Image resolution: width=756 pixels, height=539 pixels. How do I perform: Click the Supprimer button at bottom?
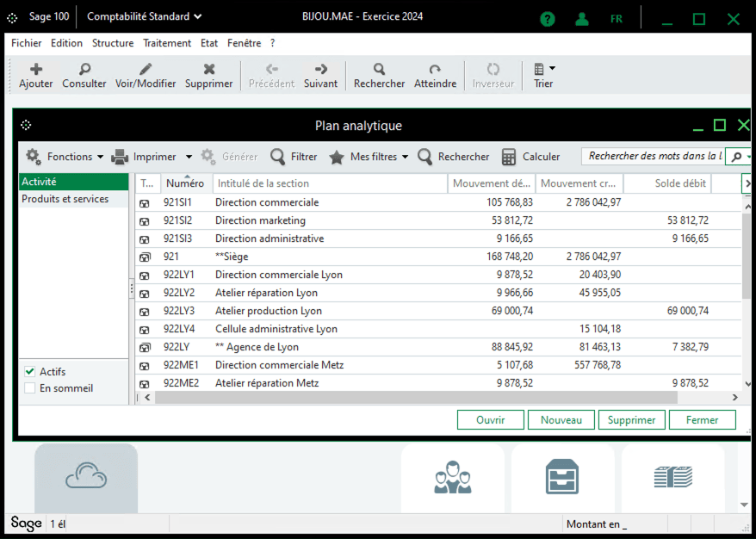click(632, 420)
